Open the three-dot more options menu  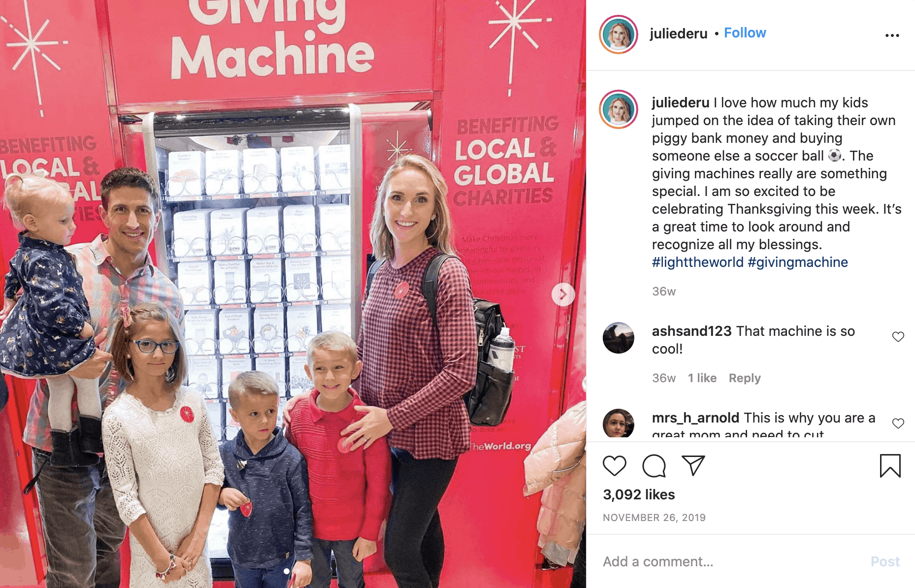tap(892, 35)
